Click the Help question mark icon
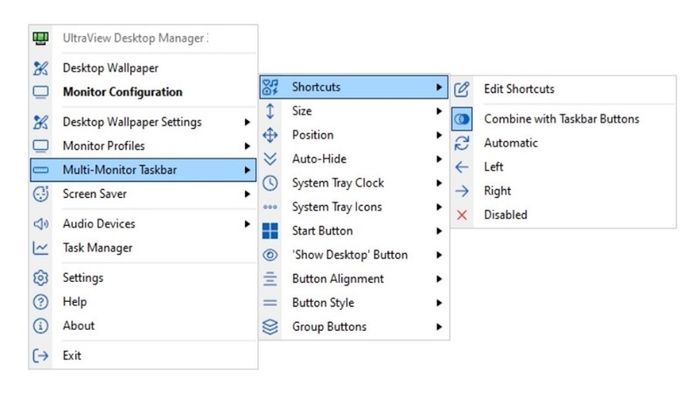This screenshot has width=700, height=394. (x=41, y=302)
